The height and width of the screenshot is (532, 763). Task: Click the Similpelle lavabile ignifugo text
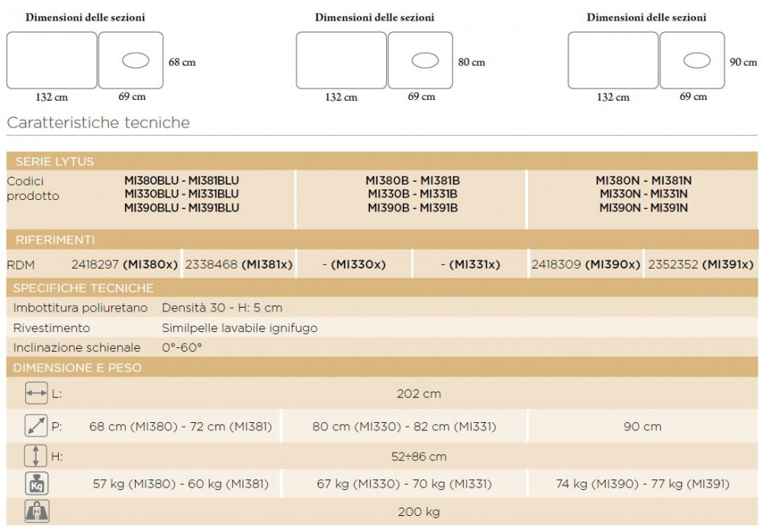(240, 327)
